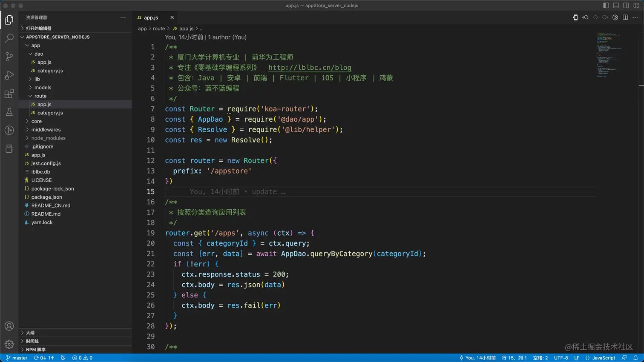Open errors and warnings count in status bar

[x=82, y=358]
